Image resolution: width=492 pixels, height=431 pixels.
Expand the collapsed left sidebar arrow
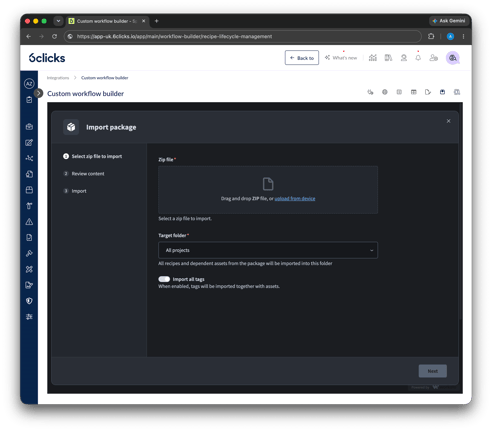39,93
